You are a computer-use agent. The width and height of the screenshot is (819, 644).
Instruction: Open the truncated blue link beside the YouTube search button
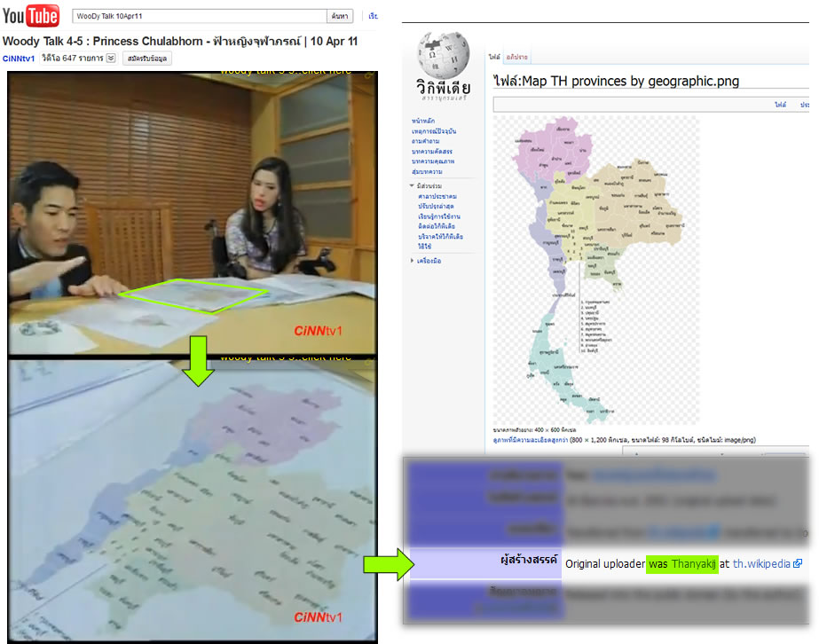(x=373, y=16)
